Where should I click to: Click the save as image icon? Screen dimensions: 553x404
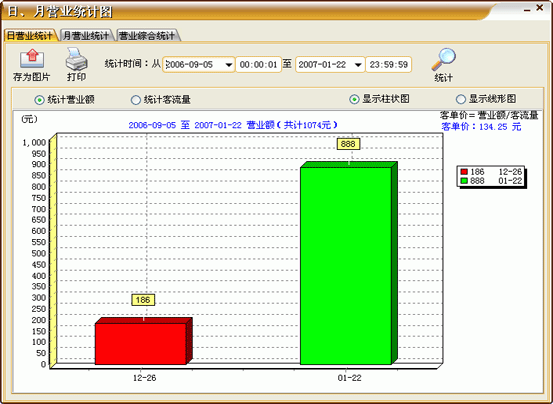pos(32,59)
